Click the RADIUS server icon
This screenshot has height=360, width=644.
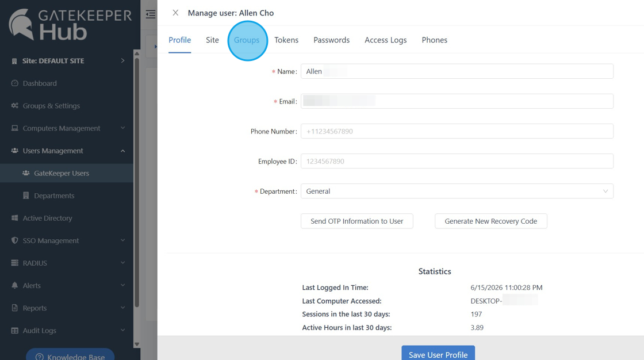click(15, 263)
